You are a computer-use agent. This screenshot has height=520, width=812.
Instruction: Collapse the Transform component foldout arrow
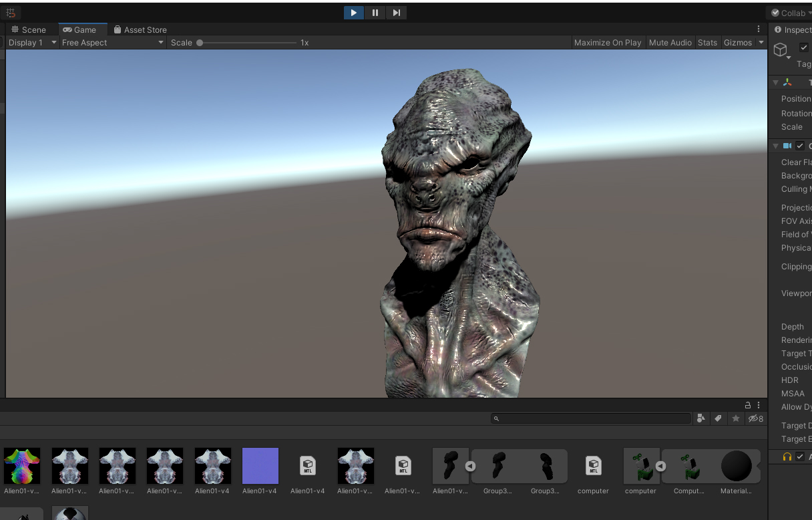(x=775, y=83)
